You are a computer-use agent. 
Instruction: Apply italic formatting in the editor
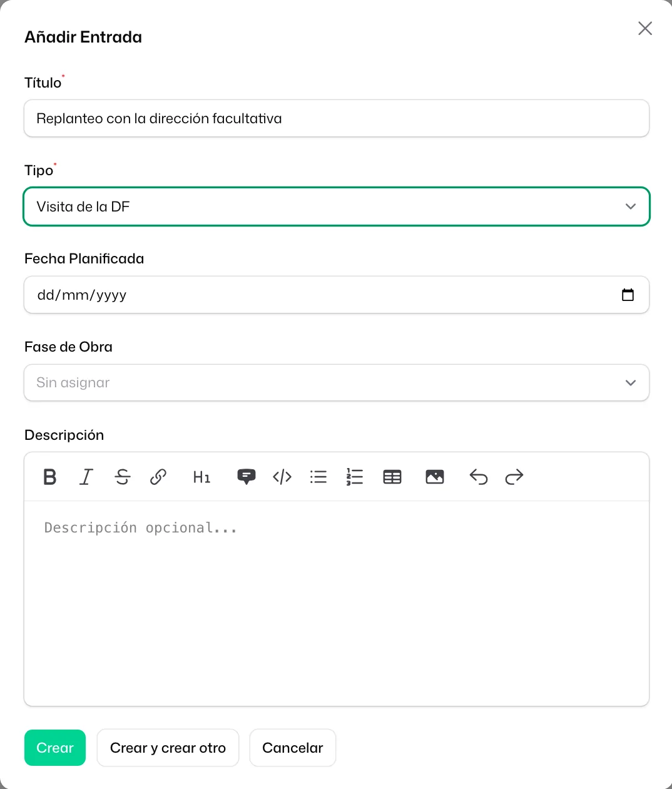click(86, 477)
